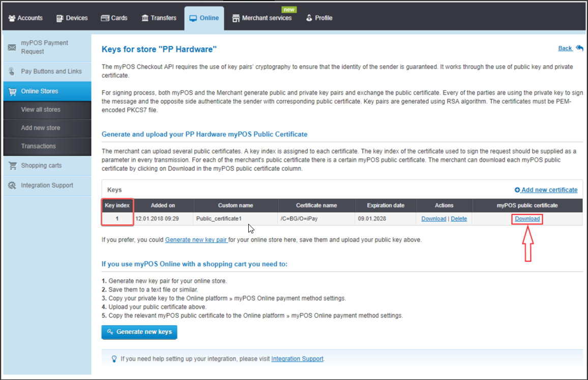Open myPOS Payment Request in sidebar
The image size is (588, 380).
47,47
